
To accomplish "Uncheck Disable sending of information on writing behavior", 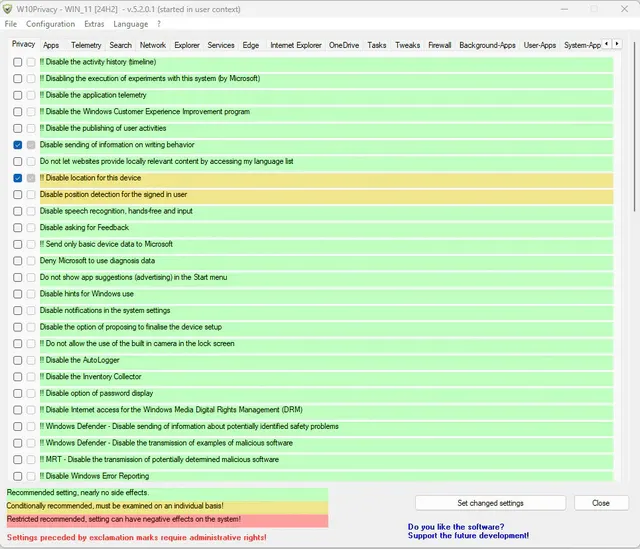I will tap(18, 145).
